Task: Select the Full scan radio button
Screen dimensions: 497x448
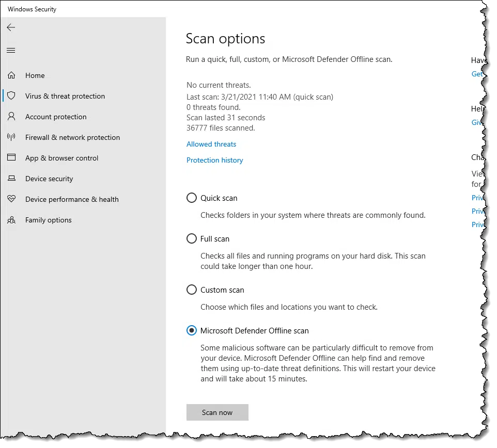Action: point(192,238)
